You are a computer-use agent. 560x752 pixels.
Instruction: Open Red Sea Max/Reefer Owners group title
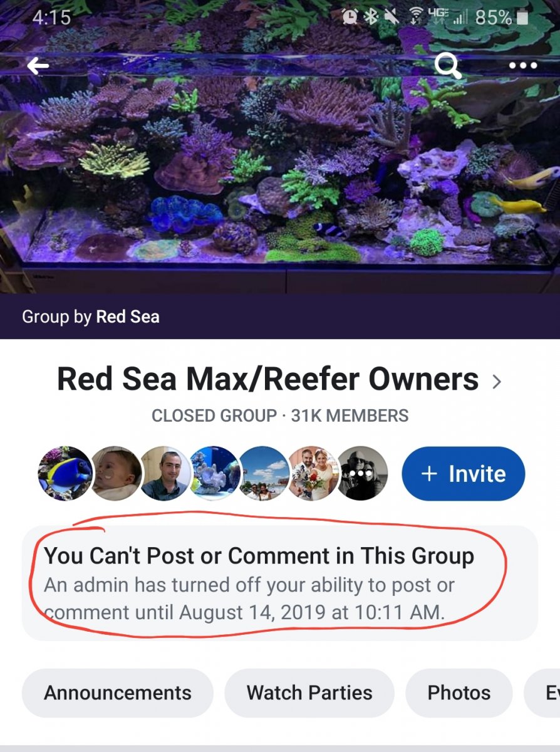tap(267, 379)
